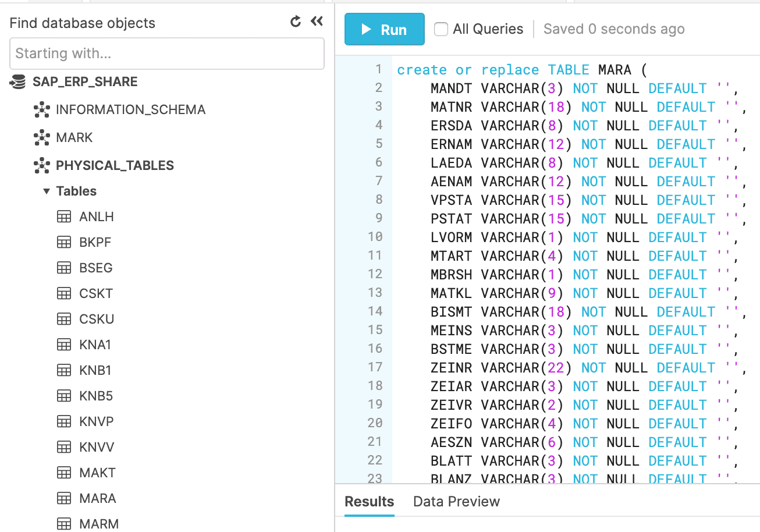Image resolution: width=760 pixels, height=532 pixels.
Task: Expand the PHYSICAL_TABLES schema
Action: click(x=115, y=166)
